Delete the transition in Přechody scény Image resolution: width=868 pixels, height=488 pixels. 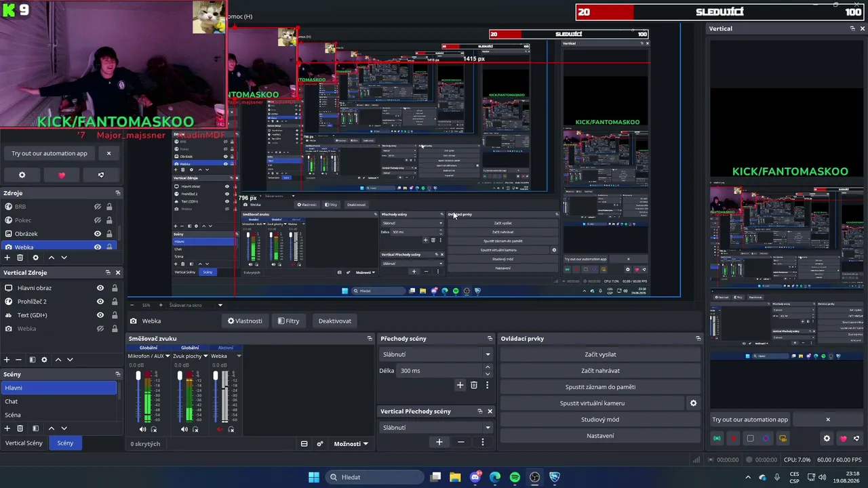474,385
